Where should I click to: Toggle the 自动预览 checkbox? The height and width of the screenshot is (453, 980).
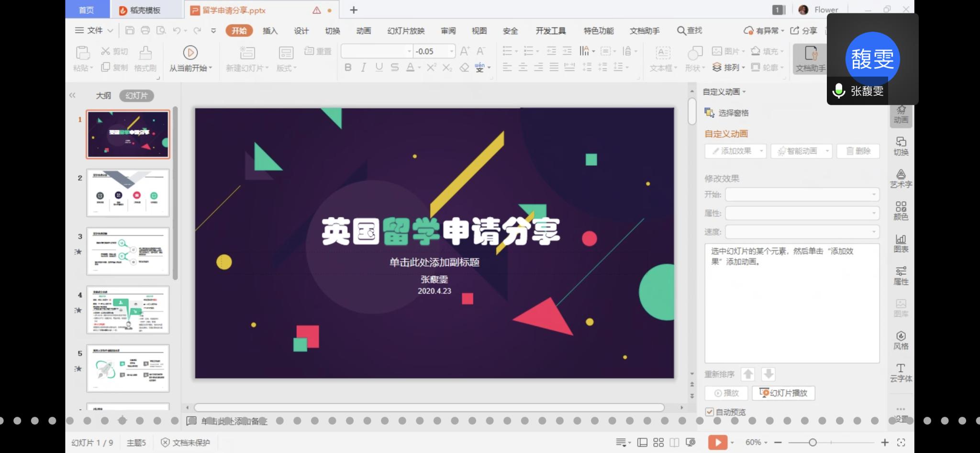tap(710, 412)
